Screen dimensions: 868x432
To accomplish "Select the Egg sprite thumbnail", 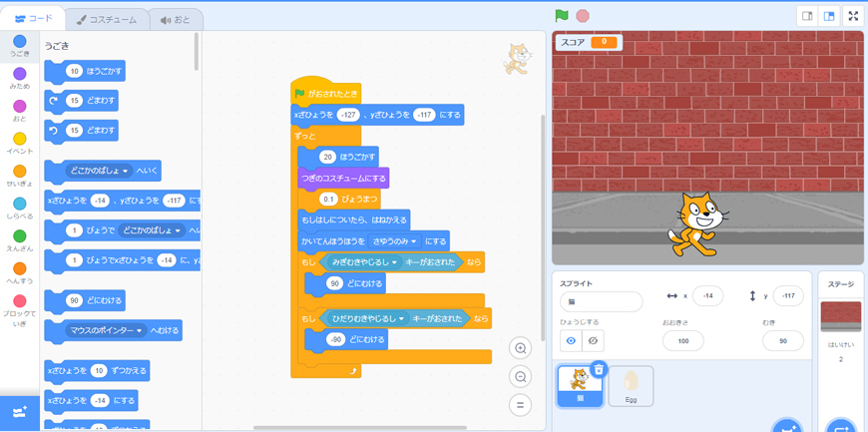I will 632,386.
